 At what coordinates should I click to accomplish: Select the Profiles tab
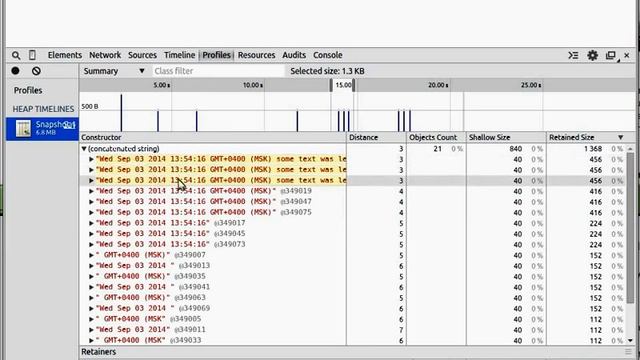[x=216, y=55]
